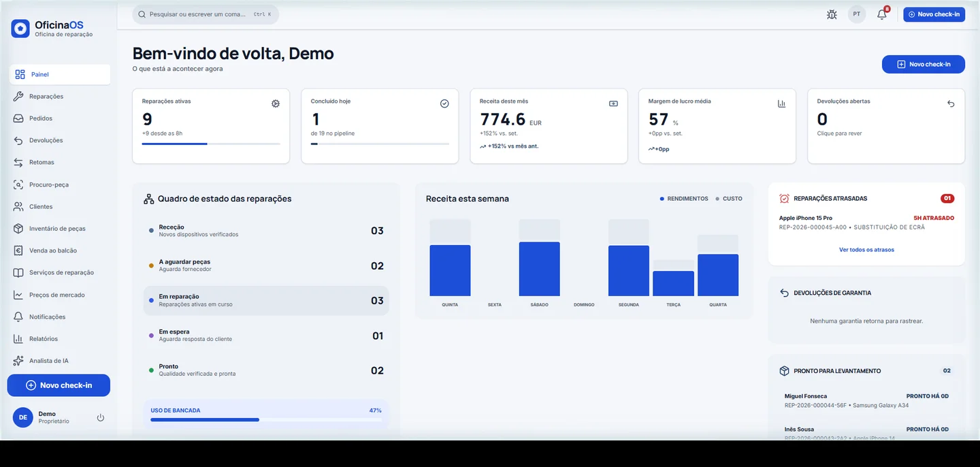Image resolution: width=980 pixels, height=467 pixels.
Task: Navigate to Devoluções in the sidebar
Action: tap(60, 140)
